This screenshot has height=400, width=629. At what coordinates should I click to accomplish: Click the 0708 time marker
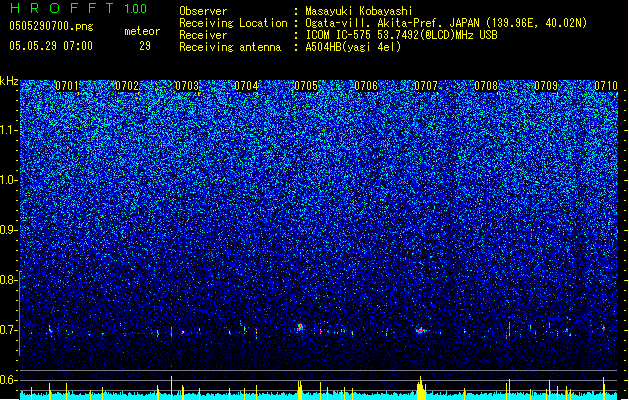pos(486,86)
